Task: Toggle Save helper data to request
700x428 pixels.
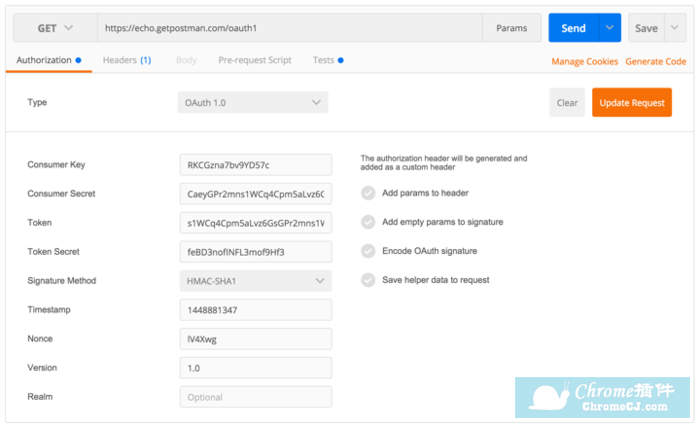Action: 368,280
